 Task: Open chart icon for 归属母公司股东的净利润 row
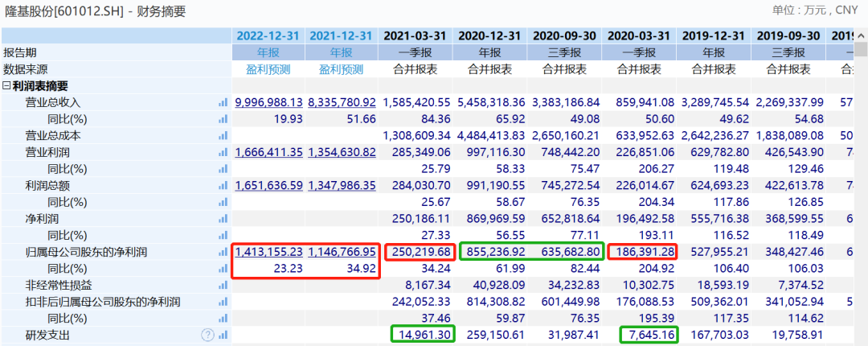pos(223,252)
